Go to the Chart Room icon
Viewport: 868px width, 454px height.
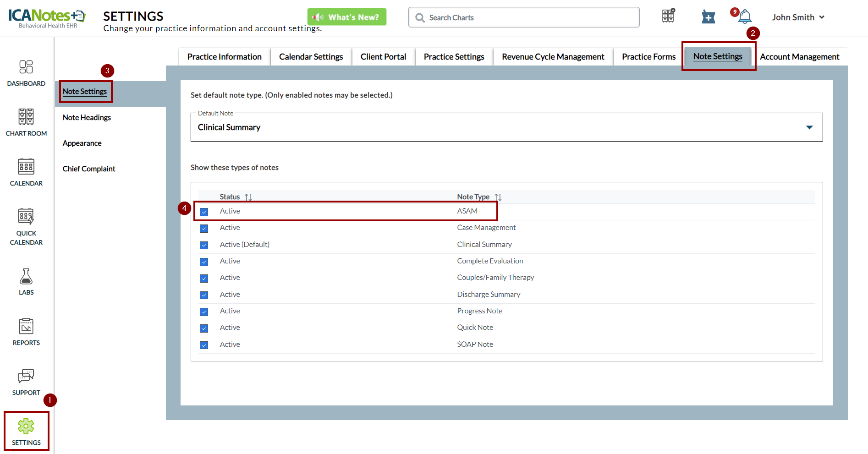tap(26, 122)
